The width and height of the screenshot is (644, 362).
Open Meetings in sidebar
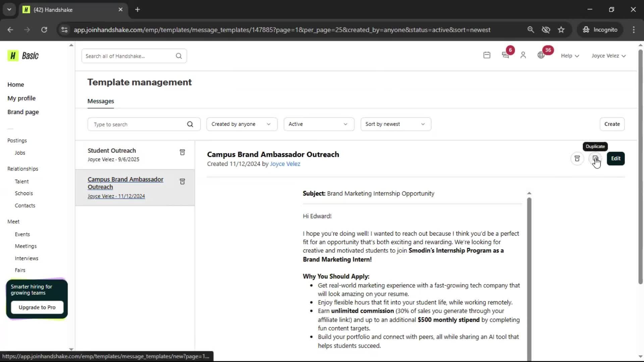(x=26, y=246)
